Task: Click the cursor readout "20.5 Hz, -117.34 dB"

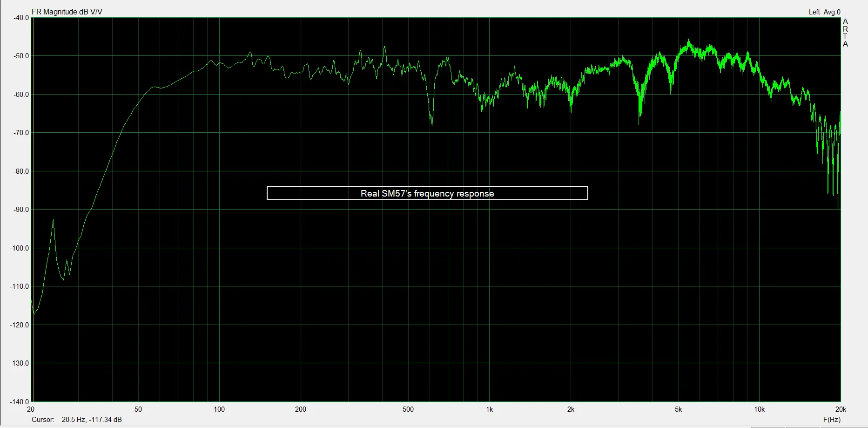Action: click(92, 420)
